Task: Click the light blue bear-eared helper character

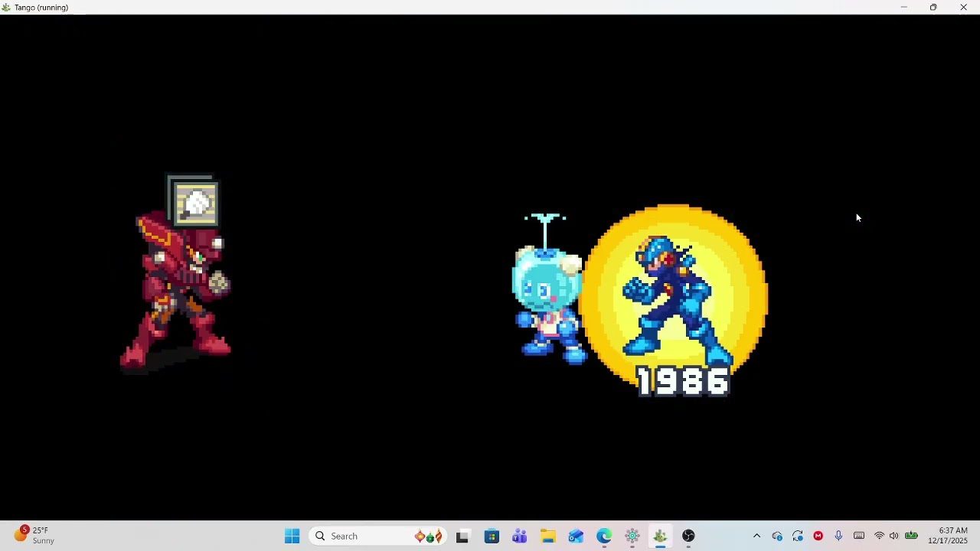Action: [547, 289]
